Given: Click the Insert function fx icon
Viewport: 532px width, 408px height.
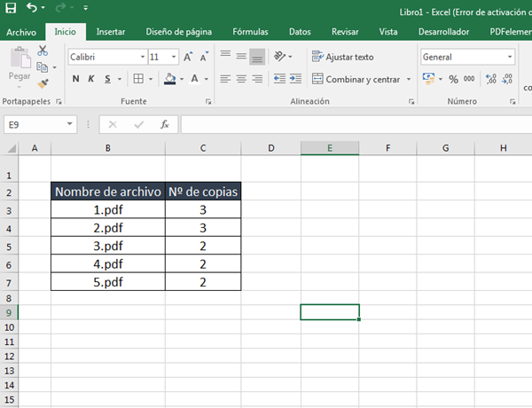Looking at the screenshot, I should (164, 125).
